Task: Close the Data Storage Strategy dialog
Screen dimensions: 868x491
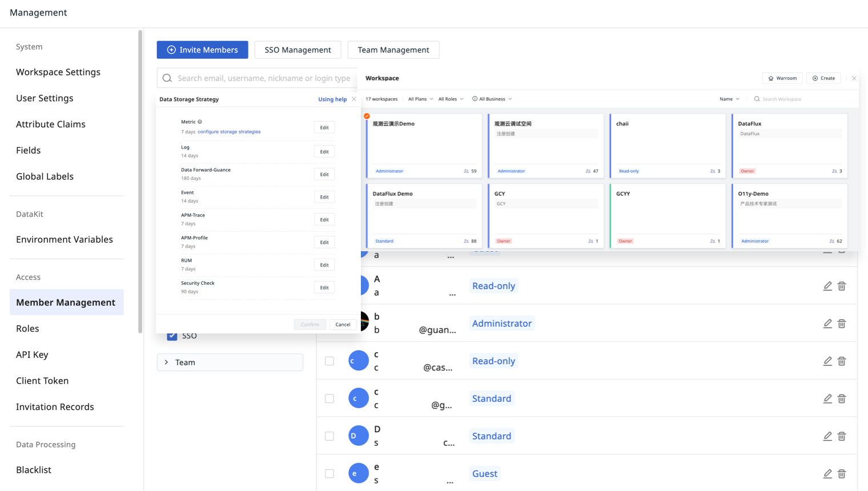Action: 354,99
